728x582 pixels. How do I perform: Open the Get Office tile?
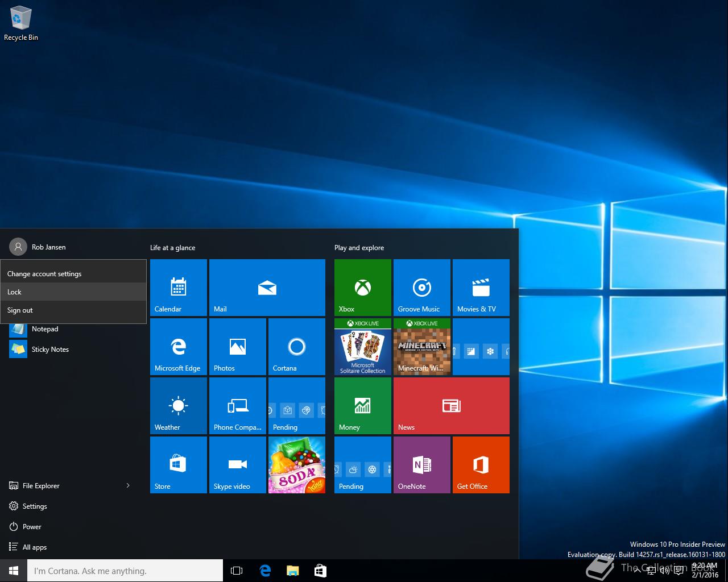[481, 465]
